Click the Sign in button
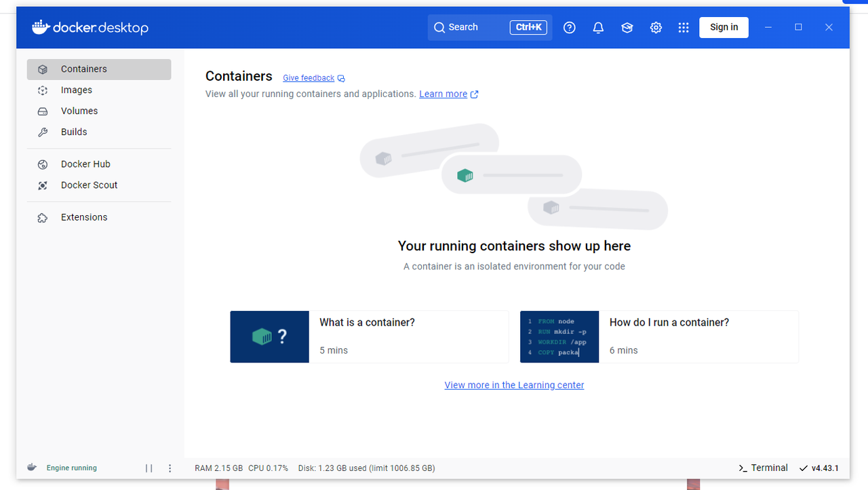Viewport: 868px width, 490px height. (724, 28)
